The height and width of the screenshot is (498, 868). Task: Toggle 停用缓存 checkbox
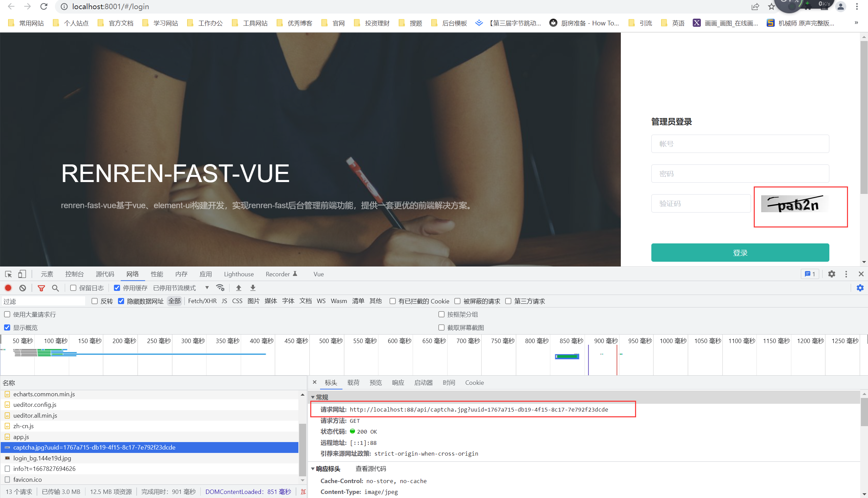pos(117,288)
